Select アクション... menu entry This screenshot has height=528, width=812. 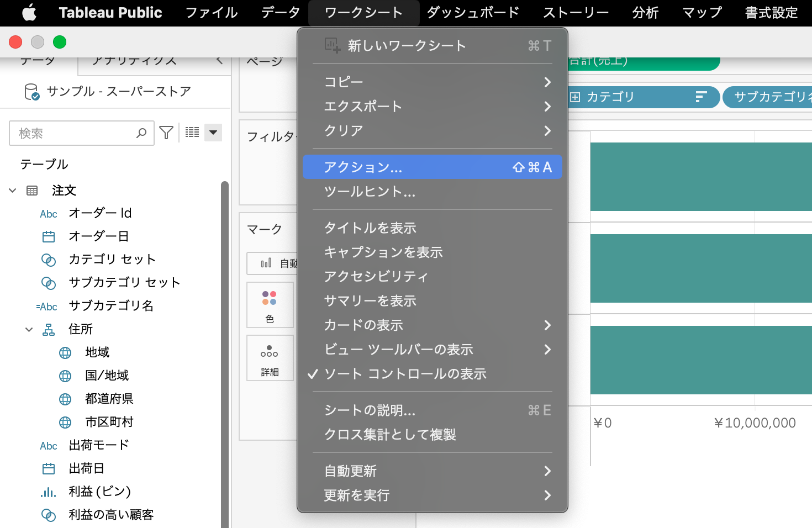[433, 167]
